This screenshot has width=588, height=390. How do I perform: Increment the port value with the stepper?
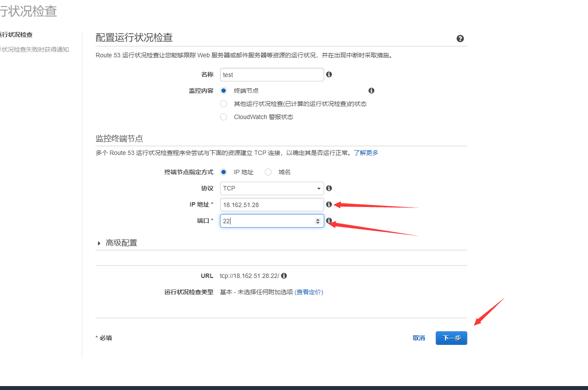coord(318,219)
